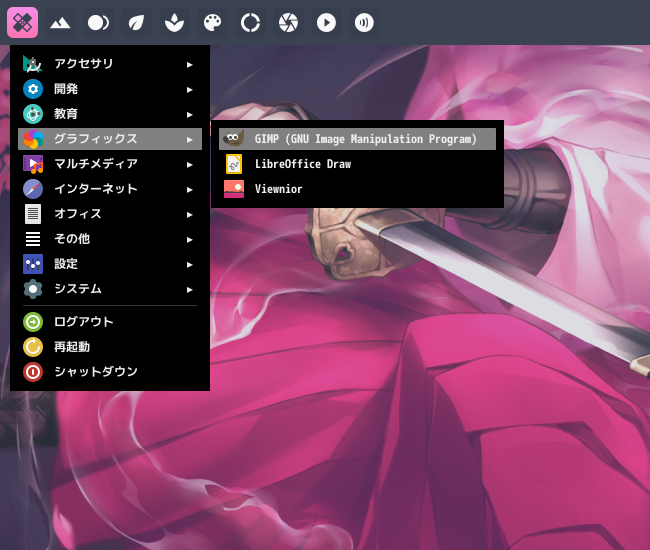Click the GIMP Wilber mascot icon

pos(234,139)
